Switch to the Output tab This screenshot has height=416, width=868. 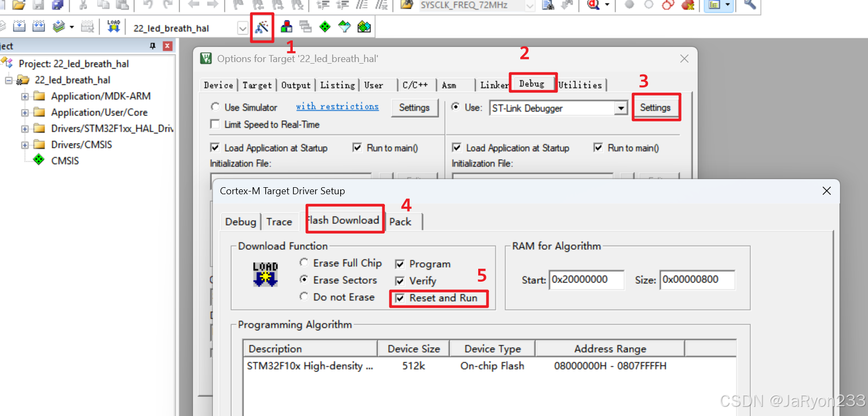[295, 85]
